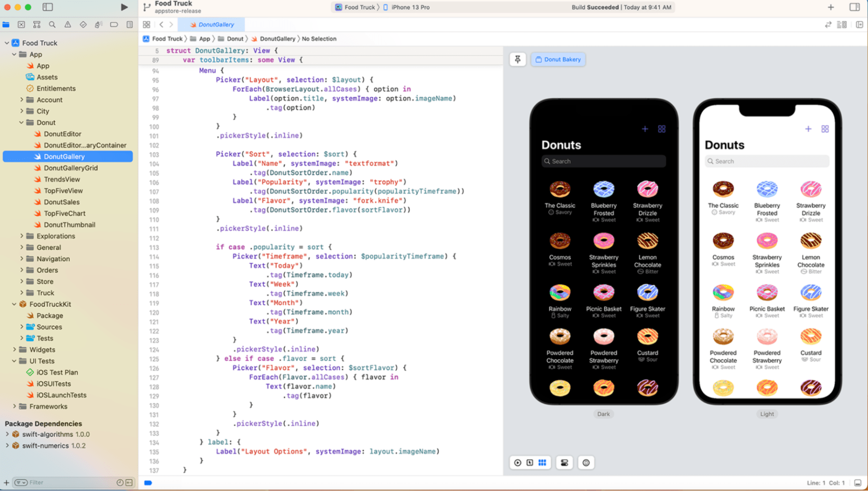Start live preview play mode
Screen dimensions: 868x491
[x=518, y=462]
